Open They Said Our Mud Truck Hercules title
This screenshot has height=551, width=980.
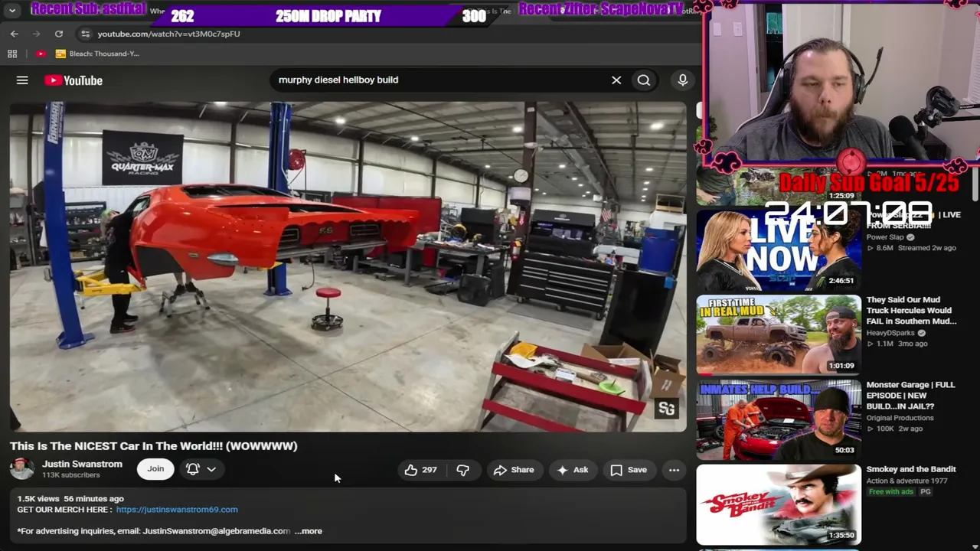click(x=911, y=311)
